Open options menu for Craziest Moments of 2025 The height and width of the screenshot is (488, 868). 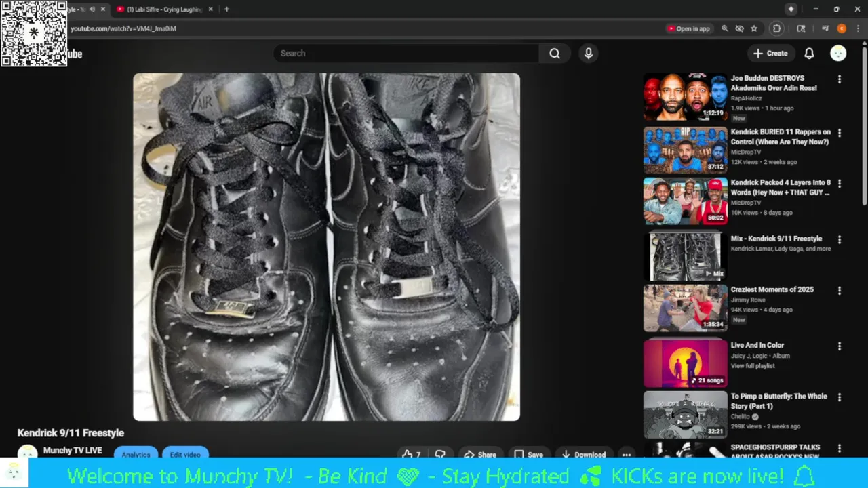(840, 290)
